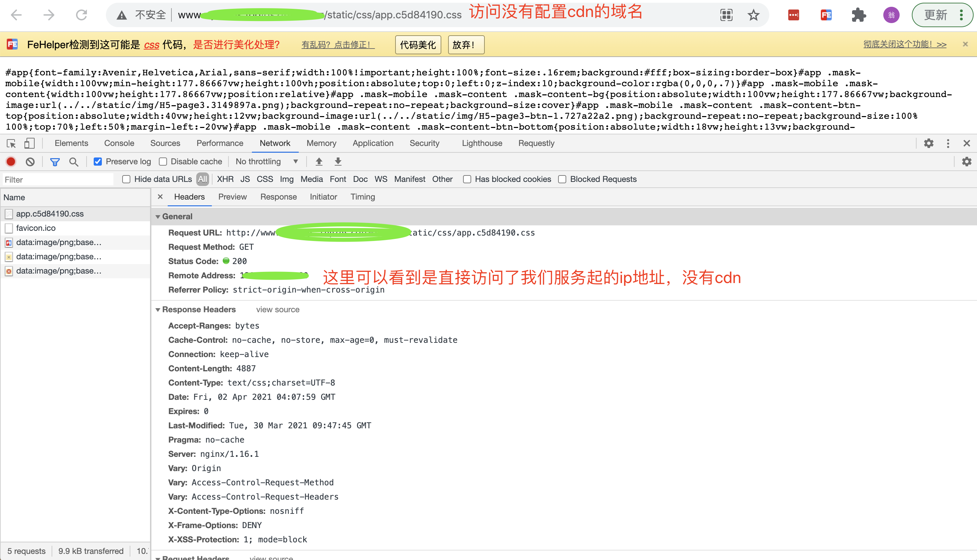The width and height of the screenshot is (977, 560).
Task: Open the Timing tab
Action: [x=362, y=197]
